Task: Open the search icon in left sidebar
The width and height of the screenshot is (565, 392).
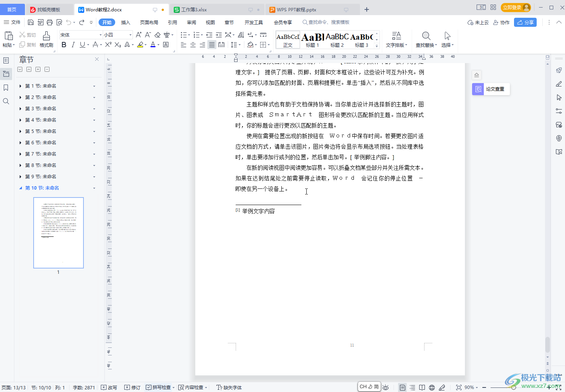Action: (6, 101)
